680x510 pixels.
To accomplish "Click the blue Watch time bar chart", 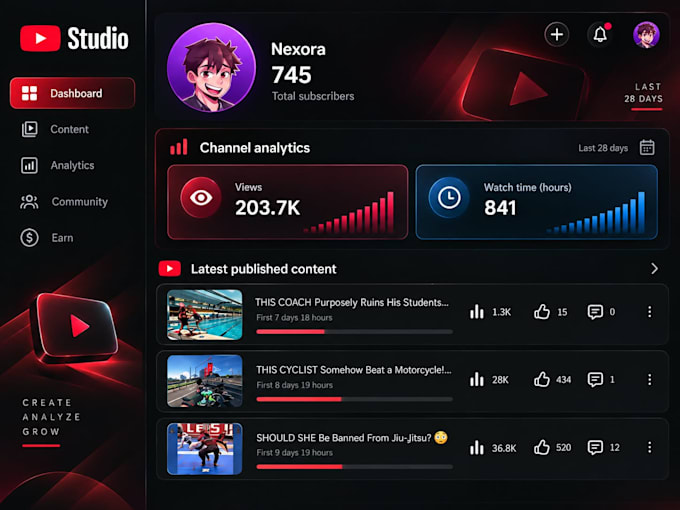I will 596,212.
